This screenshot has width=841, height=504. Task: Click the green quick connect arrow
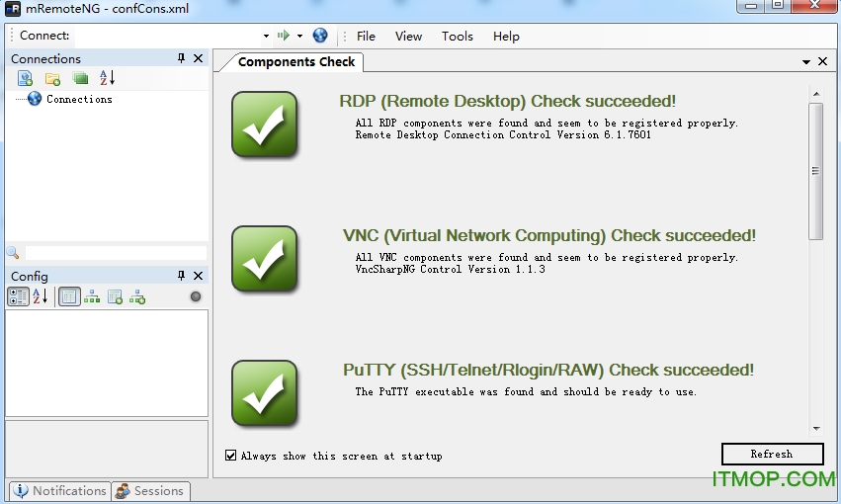(284, 36)
